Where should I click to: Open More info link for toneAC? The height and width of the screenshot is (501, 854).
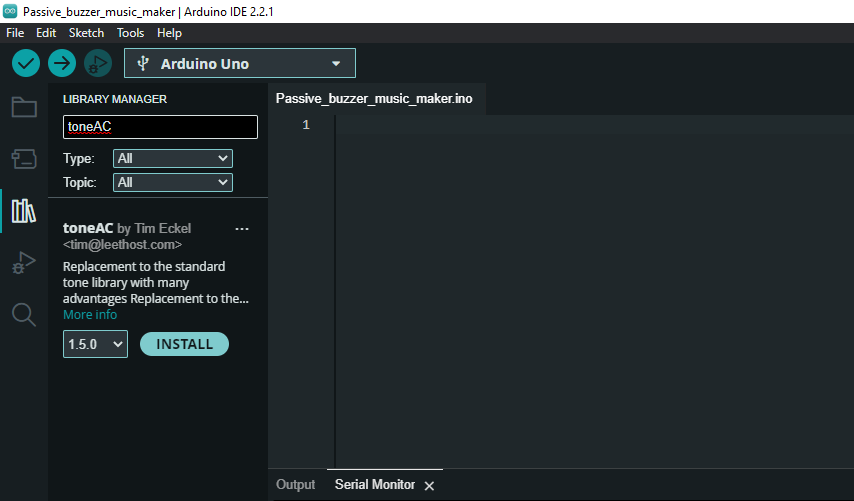pyautogui.click(x=90, y=315)
